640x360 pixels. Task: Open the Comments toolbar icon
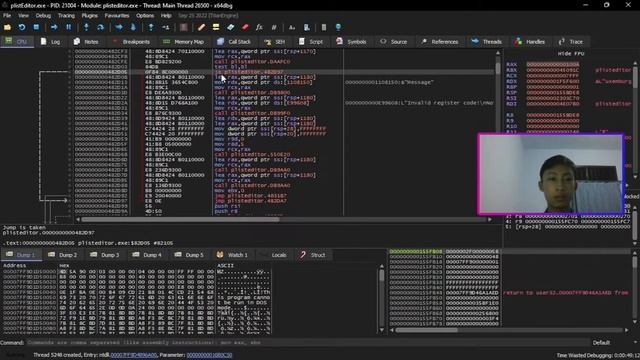(x=216, y=27)
